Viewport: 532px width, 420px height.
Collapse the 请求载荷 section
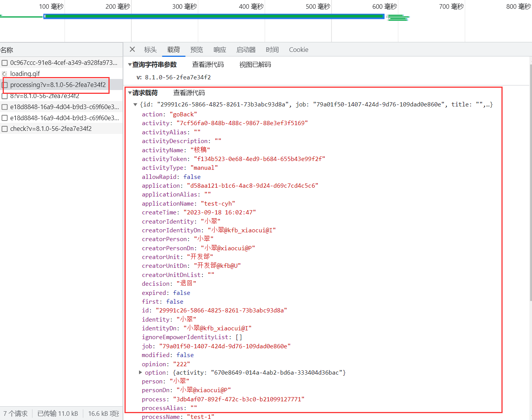coord(130,93)
